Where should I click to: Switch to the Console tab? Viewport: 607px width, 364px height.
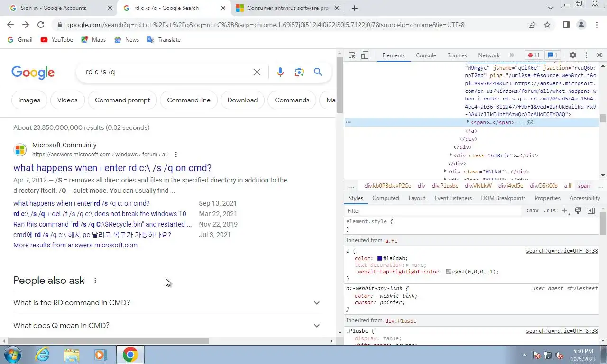click(x=426, y=55)
